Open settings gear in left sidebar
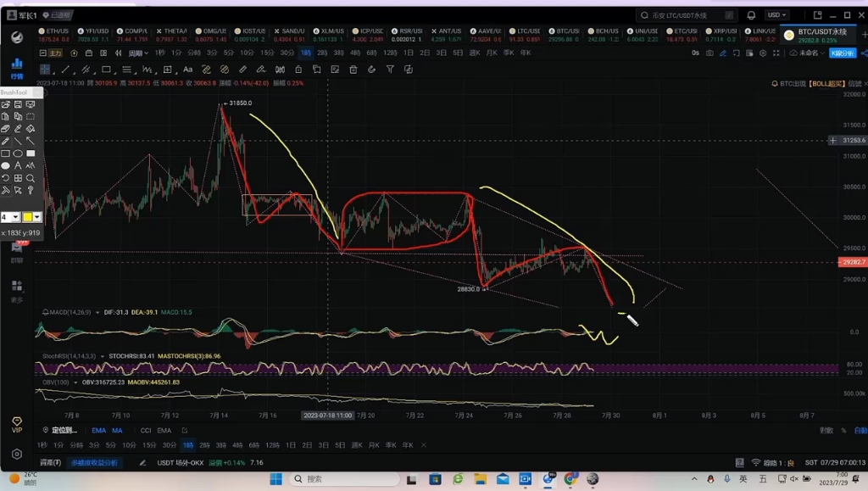This screenshot has width=868, height=491. pos(16,455)
